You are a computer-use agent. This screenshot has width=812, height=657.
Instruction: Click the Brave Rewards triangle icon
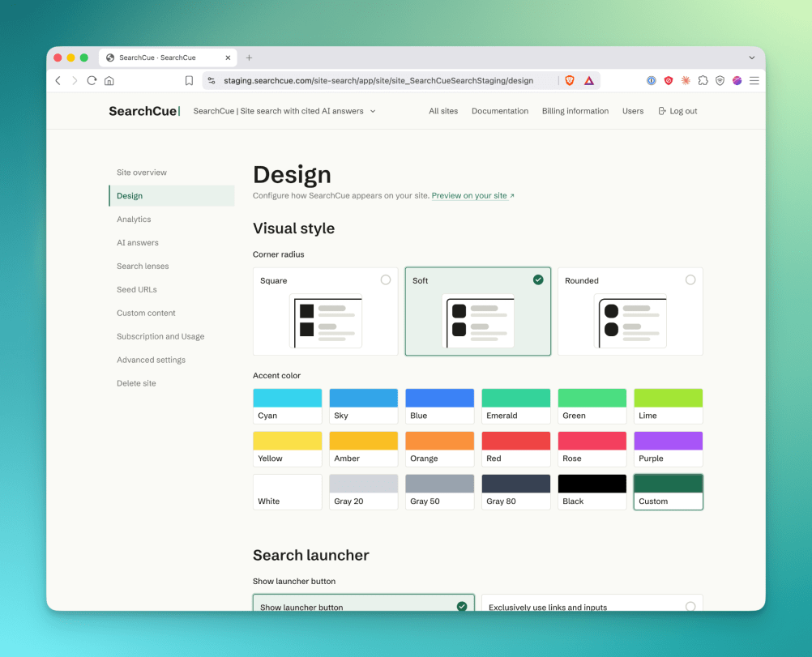coord(589,81)
